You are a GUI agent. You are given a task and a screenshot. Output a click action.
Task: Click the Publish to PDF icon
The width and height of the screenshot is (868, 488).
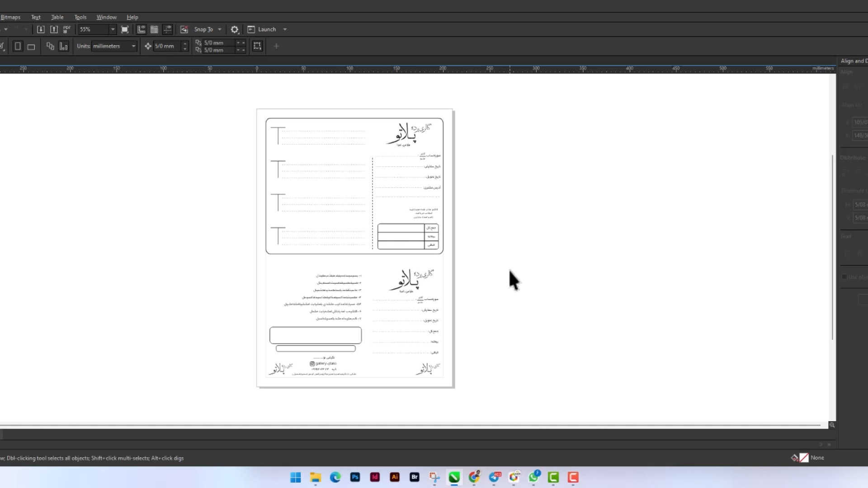(67, 29)
